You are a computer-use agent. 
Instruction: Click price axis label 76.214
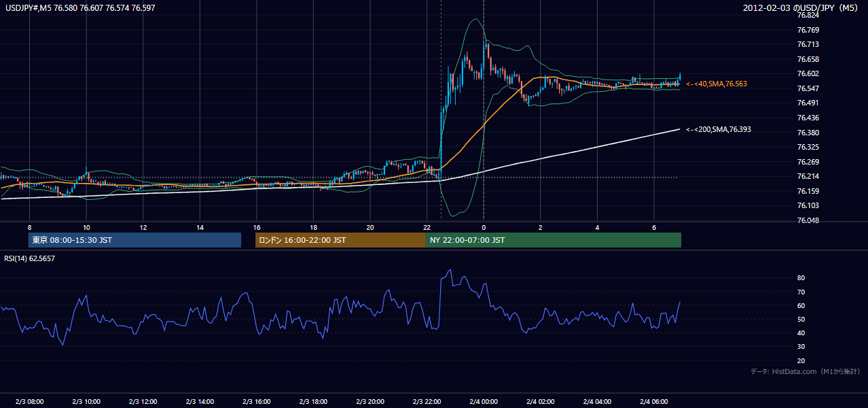808,176
